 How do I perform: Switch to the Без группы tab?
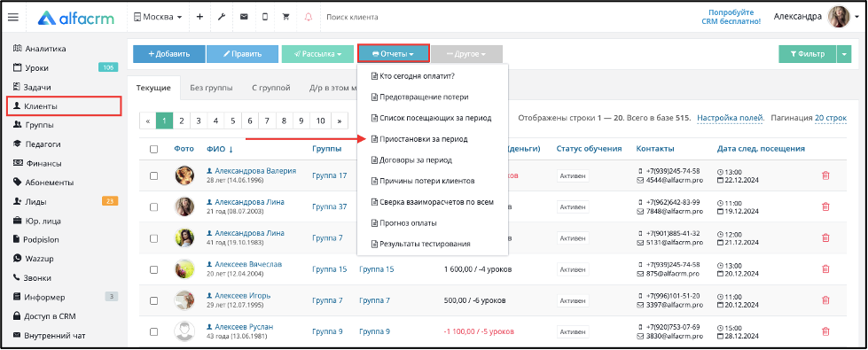coord(211,88)
